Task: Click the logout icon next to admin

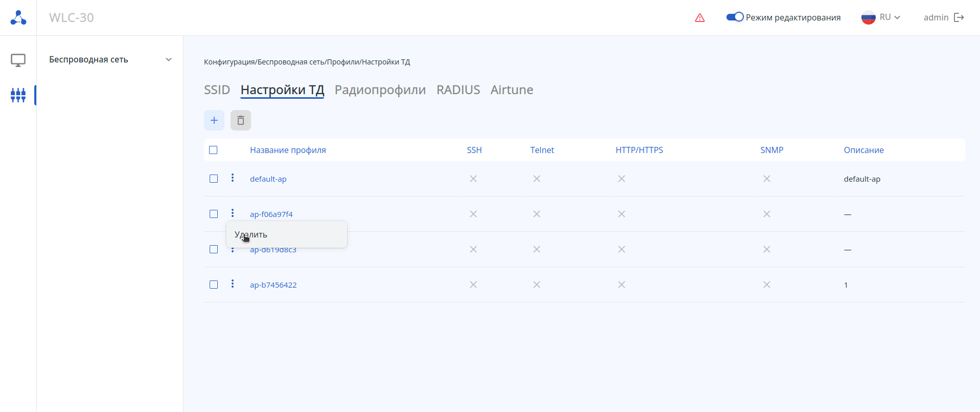Action: (x=959, y=17)
